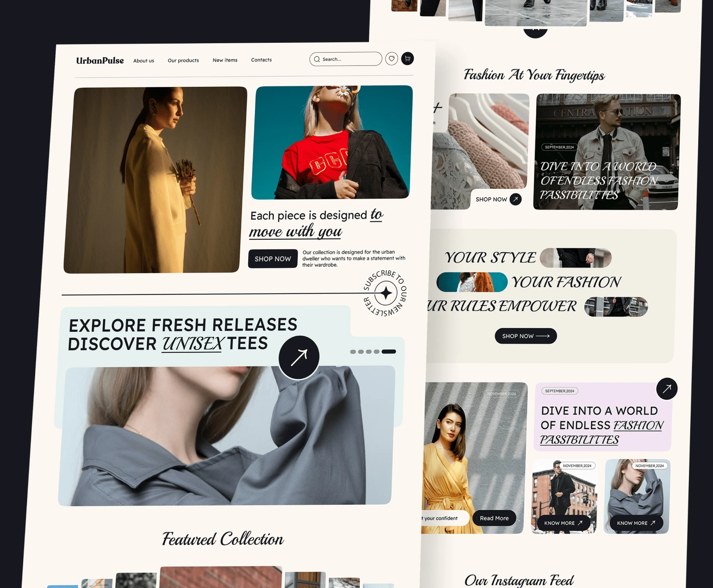The width and height of the screenshot is (713, 588).
Task: Click KNOW MORE on grey shirt woman photo
Action: click(636, 523)
